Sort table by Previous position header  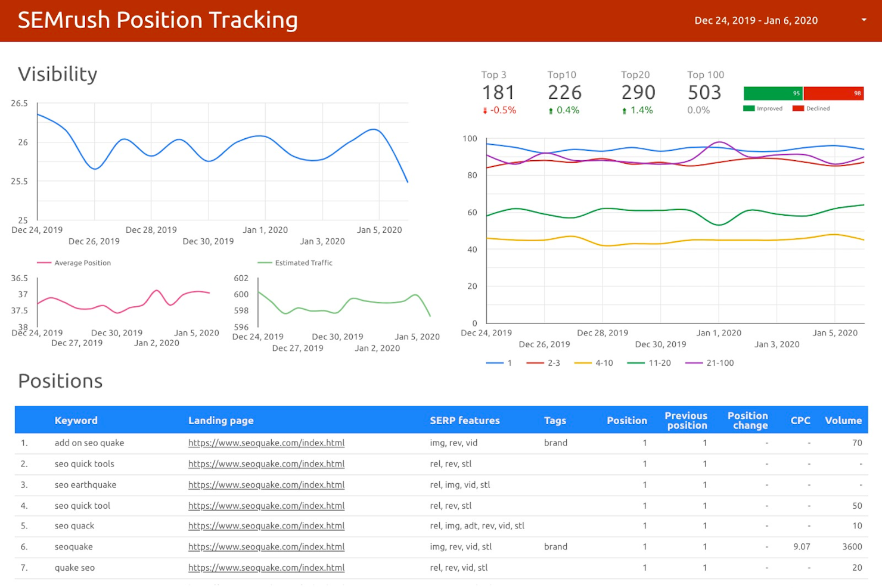coord(687,421)
